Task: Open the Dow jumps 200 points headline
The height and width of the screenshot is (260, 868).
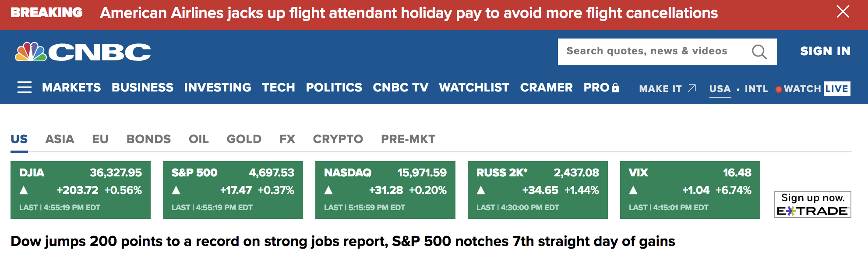Action: click(x=342, y=241)
